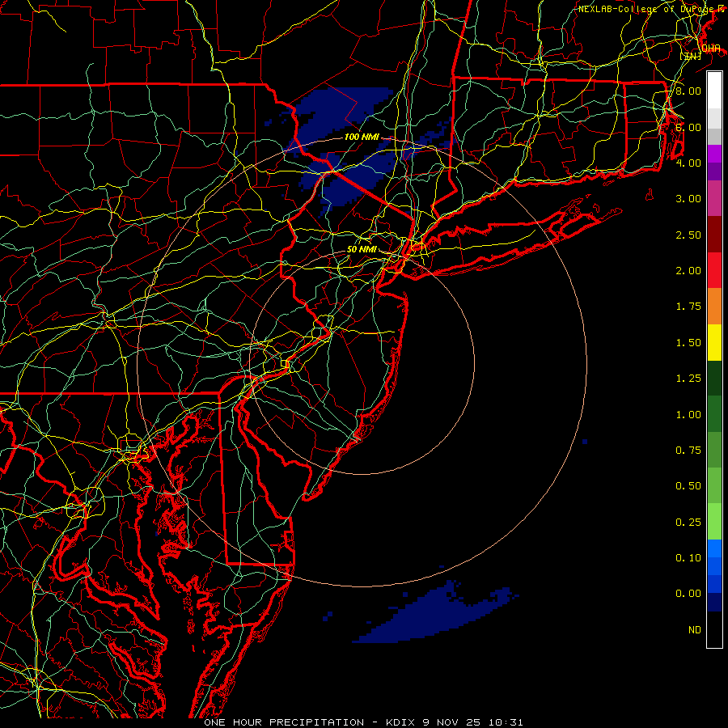This screenshot has height=728, width=728.
Task: Click the white 8.00 inch legend swatch
Action: [x=714, y=90]
